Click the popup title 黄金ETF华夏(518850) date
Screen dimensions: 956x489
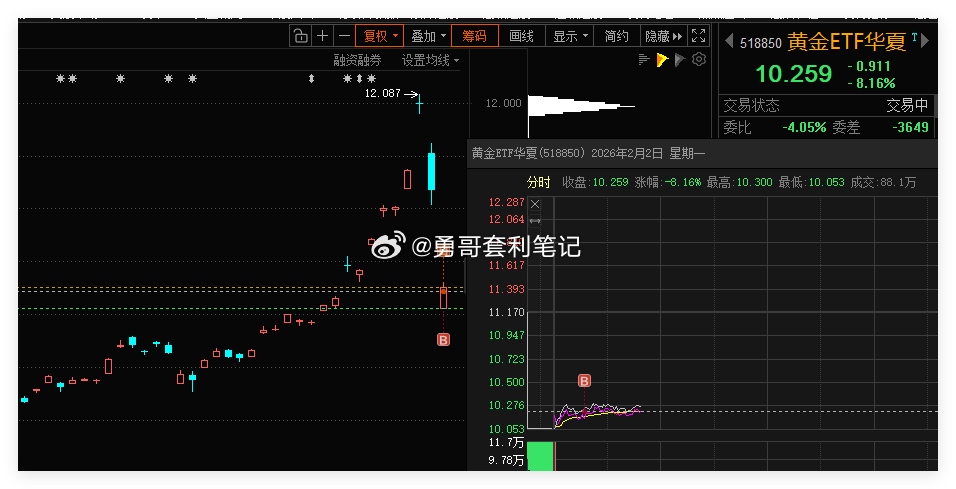point(588,153)
